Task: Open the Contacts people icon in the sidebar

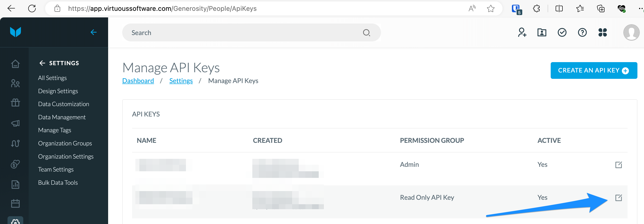Action: [x=16, y=83]
